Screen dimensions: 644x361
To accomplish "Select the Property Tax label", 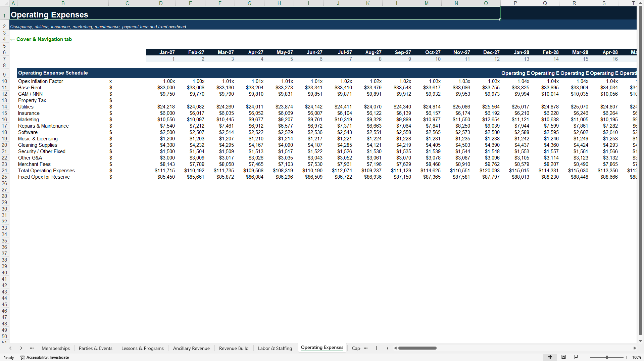I will click(x=32, y=100).
